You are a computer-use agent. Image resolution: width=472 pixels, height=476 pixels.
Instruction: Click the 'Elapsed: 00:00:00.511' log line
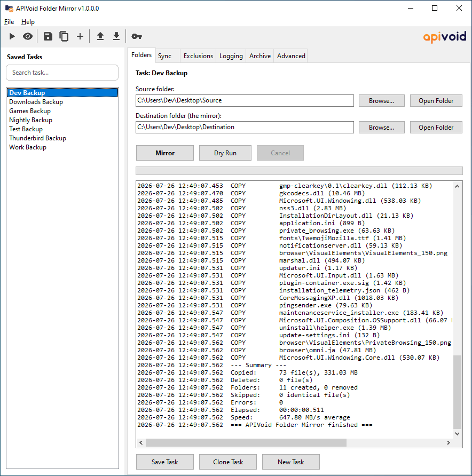click(x=231, y=410)
